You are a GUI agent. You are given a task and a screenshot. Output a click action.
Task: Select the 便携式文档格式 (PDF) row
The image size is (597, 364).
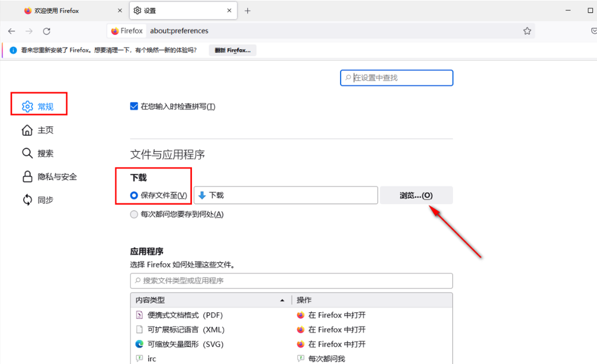(291, 315)
